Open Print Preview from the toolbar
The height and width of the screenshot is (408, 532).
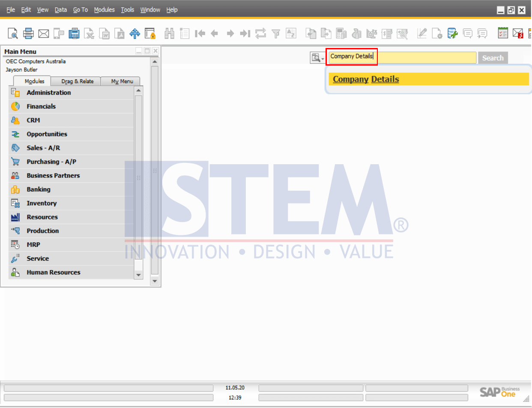(x=13, y=33)
